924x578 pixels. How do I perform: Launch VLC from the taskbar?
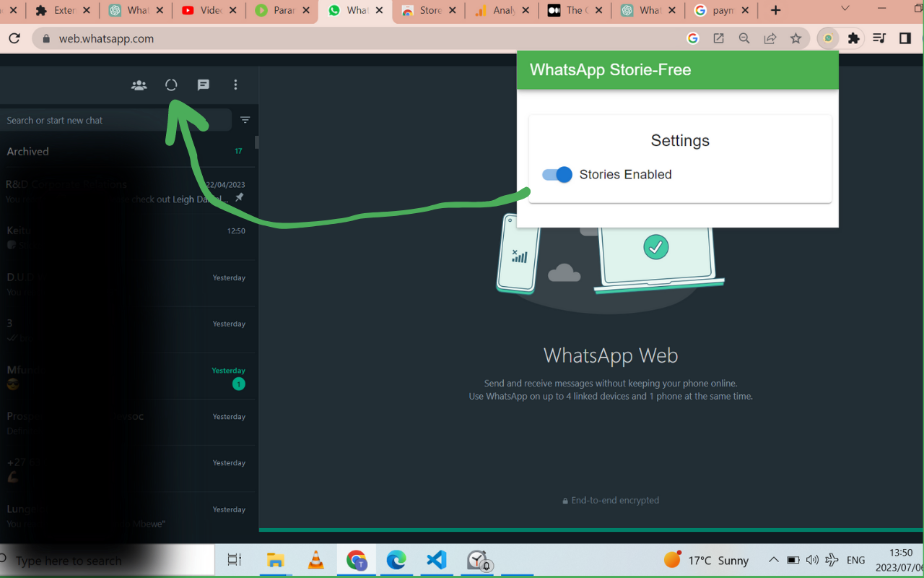[x=315, y=560]
